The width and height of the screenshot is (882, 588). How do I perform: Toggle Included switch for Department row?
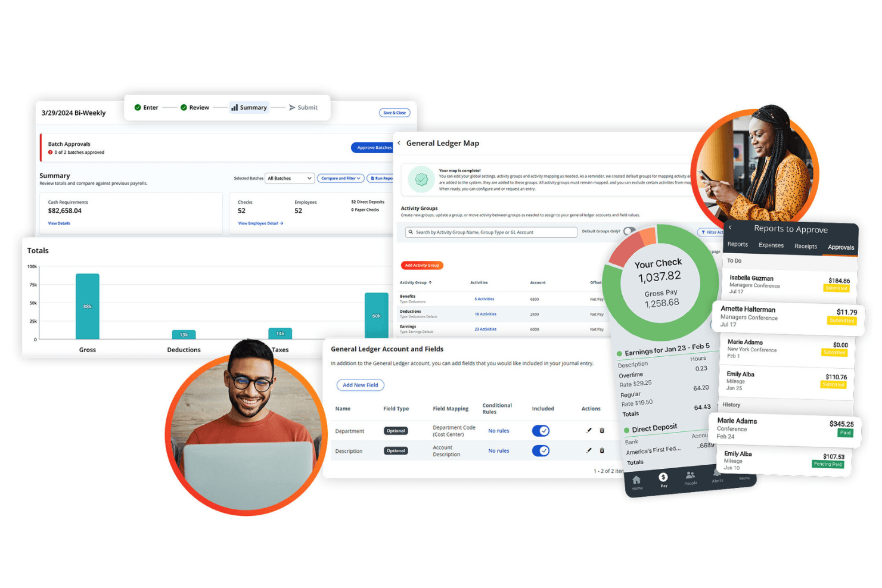tap(541, 431)
